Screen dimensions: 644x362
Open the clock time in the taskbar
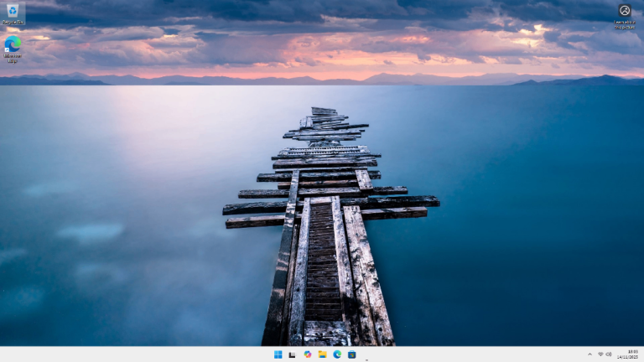[x=632, y=351]
